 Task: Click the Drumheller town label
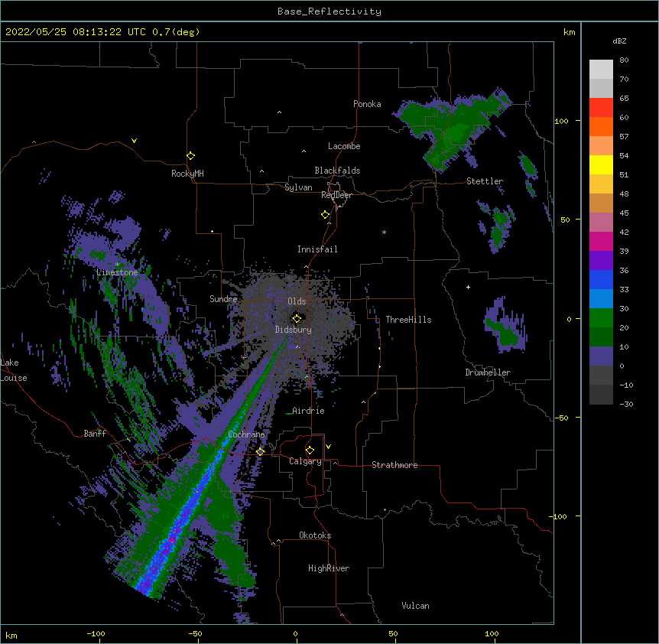(488, 372)
